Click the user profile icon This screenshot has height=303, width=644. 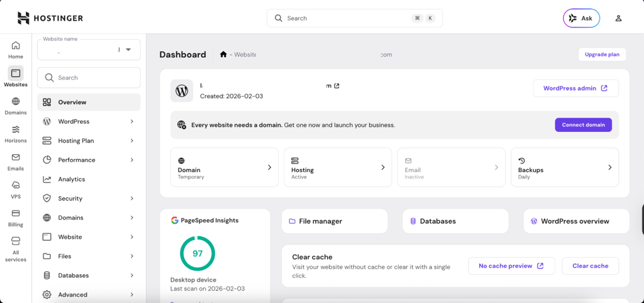[x=618, y=18]
